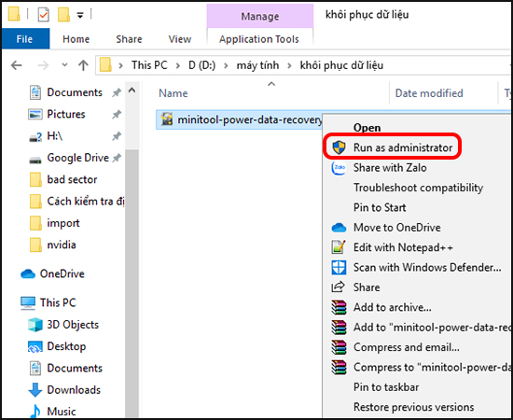Screen dimensions: 513x420
Task: Open the File ribbon tab
Action: (x=24, y=39)
